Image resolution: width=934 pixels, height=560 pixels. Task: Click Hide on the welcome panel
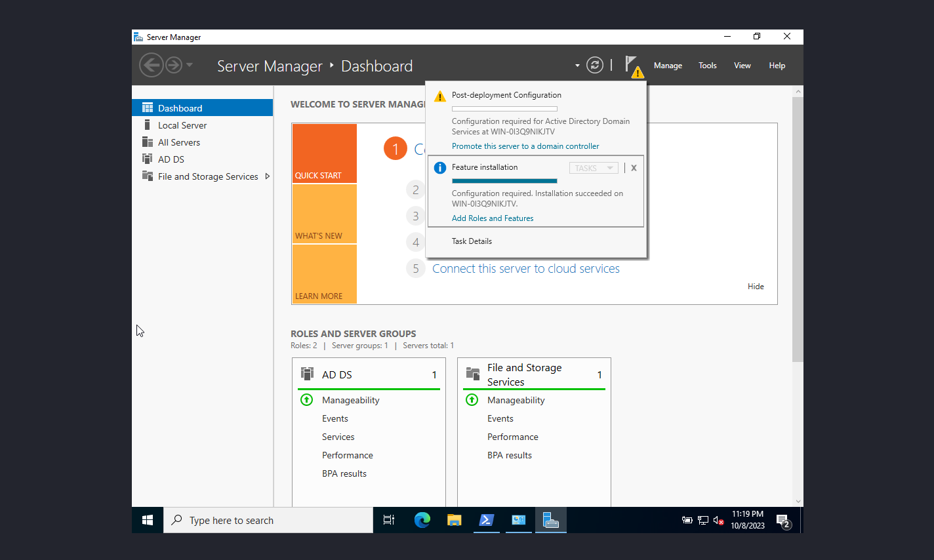click(756, 287)
